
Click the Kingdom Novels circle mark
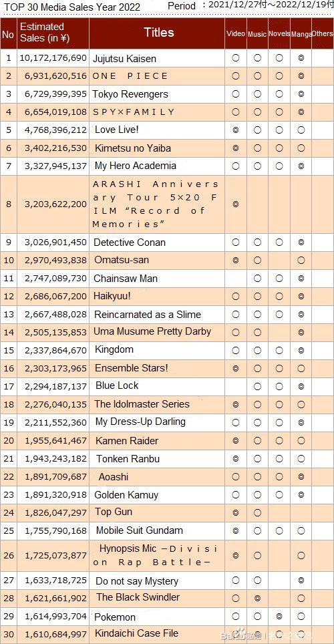[279, 350]
